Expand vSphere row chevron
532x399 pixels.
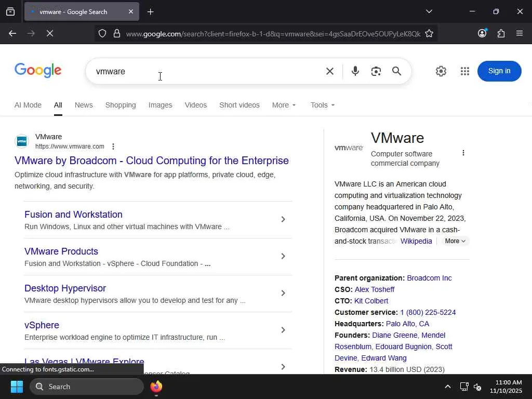click(283, 330)
